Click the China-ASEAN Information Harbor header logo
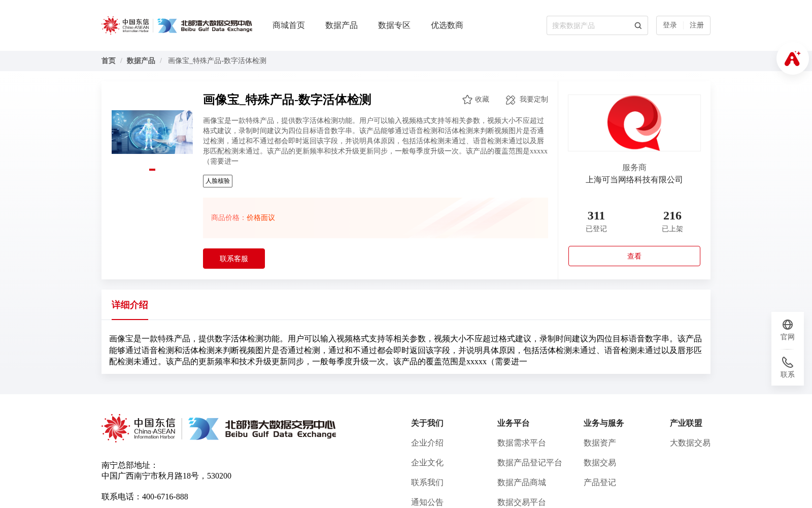812x508 pixels. coord(125,25)
